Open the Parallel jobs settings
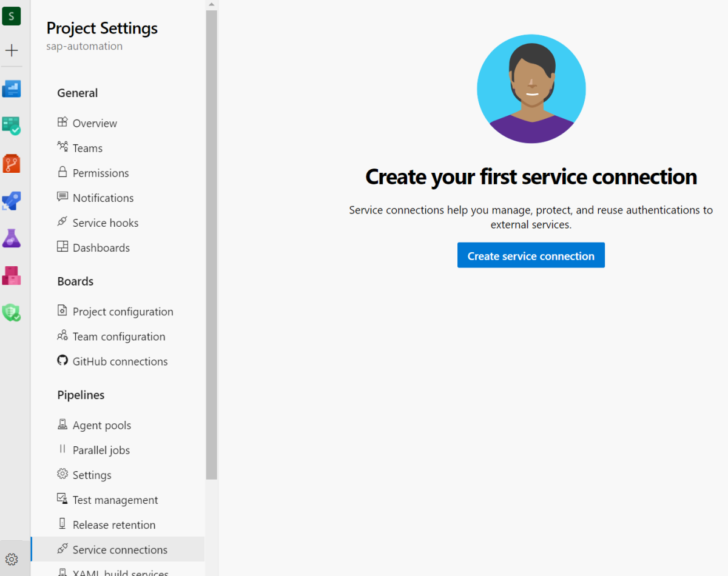The image size is (728, 576). (101, 450)
